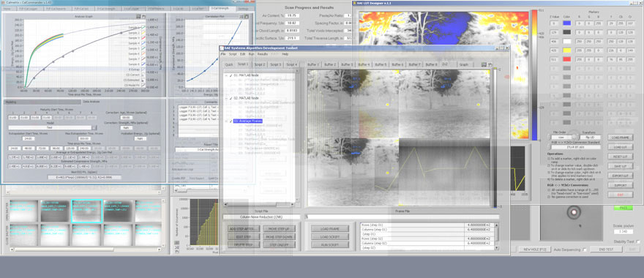
Task: Open the Transform dropdown showing flip UD
Action: point(589,137)
